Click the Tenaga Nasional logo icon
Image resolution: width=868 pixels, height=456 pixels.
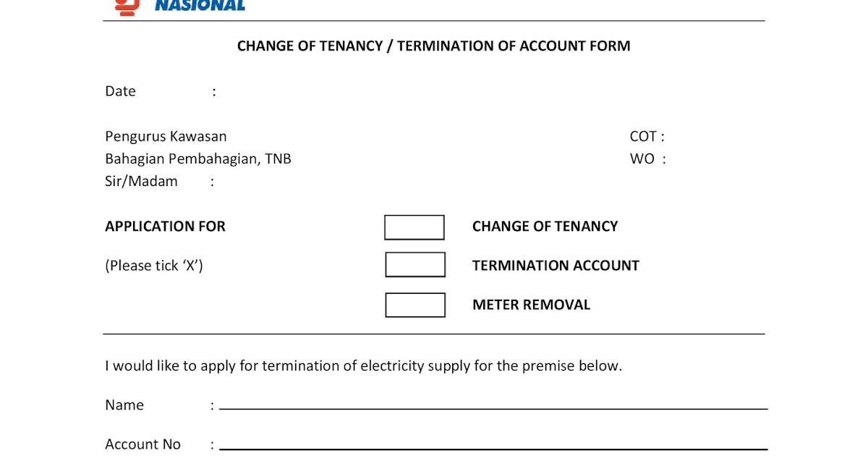click(x=127, y=7)
